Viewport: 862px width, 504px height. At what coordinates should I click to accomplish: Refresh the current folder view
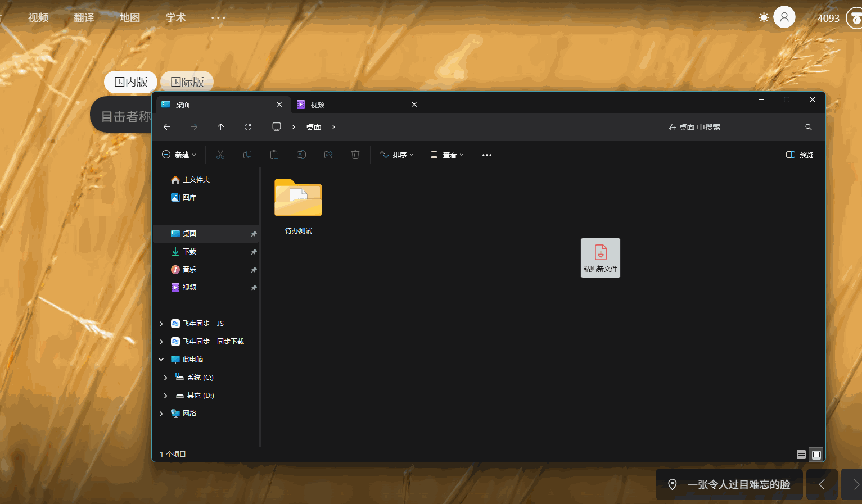pyautogui.click(x=248, y=127)
